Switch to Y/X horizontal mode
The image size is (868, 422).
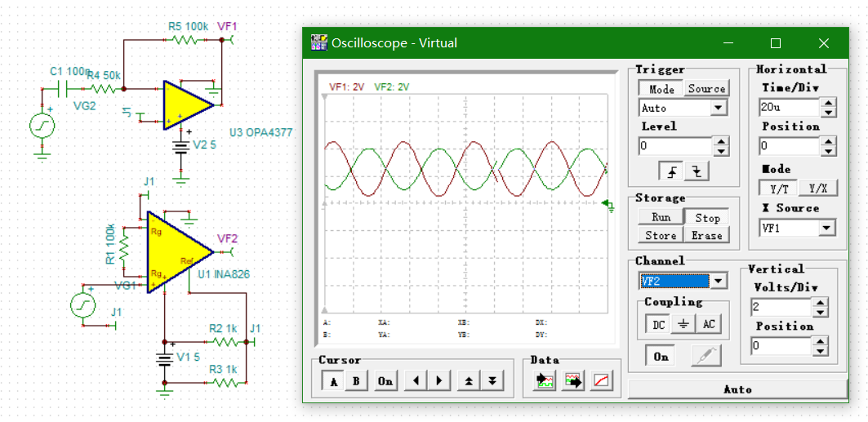click(817, 188)
